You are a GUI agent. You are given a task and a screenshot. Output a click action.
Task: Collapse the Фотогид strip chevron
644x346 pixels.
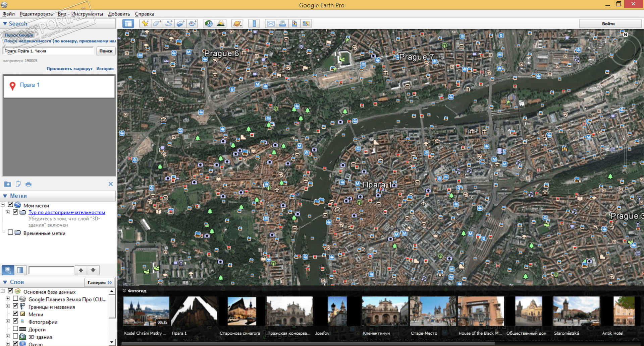pyautogui.click(x=124, y=291)
